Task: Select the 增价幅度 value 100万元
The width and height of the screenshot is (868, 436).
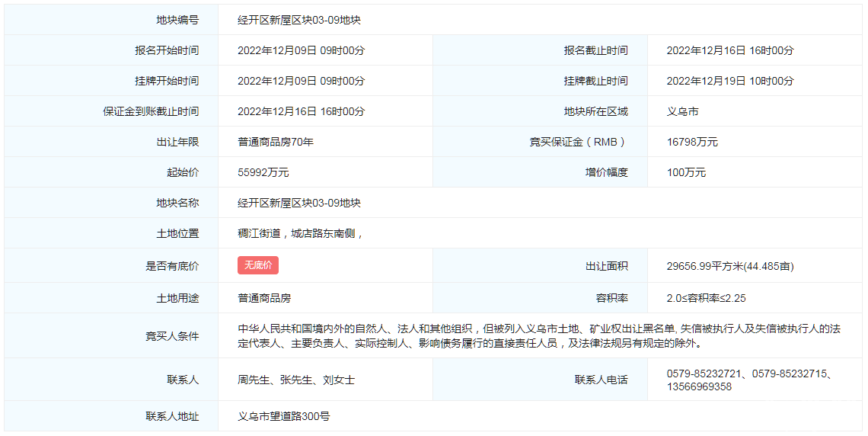Action: point(686,172)
